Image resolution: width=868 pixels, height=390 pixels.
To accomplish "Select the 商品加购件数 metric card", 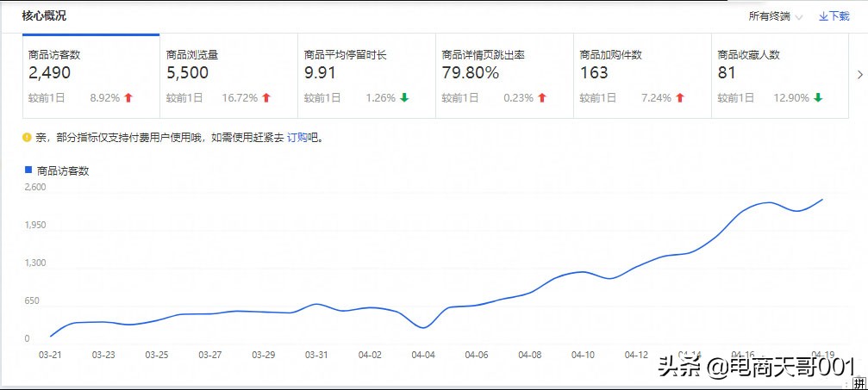I will [x=643, y=76].
